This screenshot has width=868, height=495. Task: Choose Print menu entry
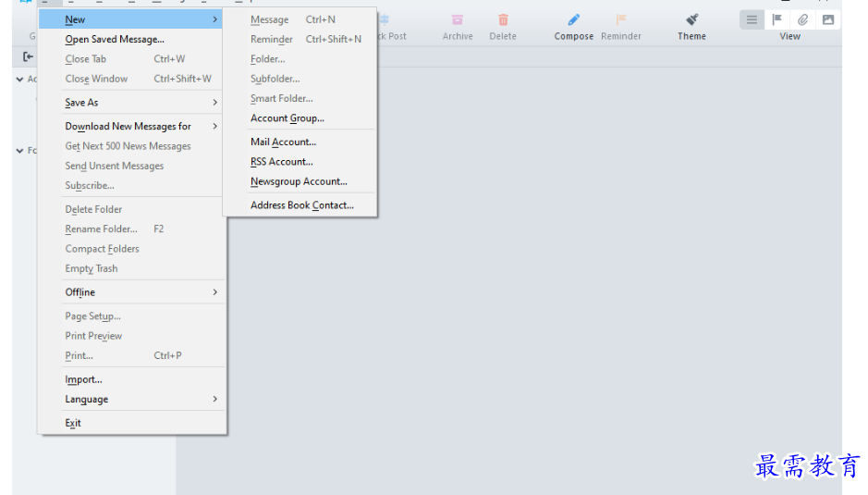coord(133,356)
